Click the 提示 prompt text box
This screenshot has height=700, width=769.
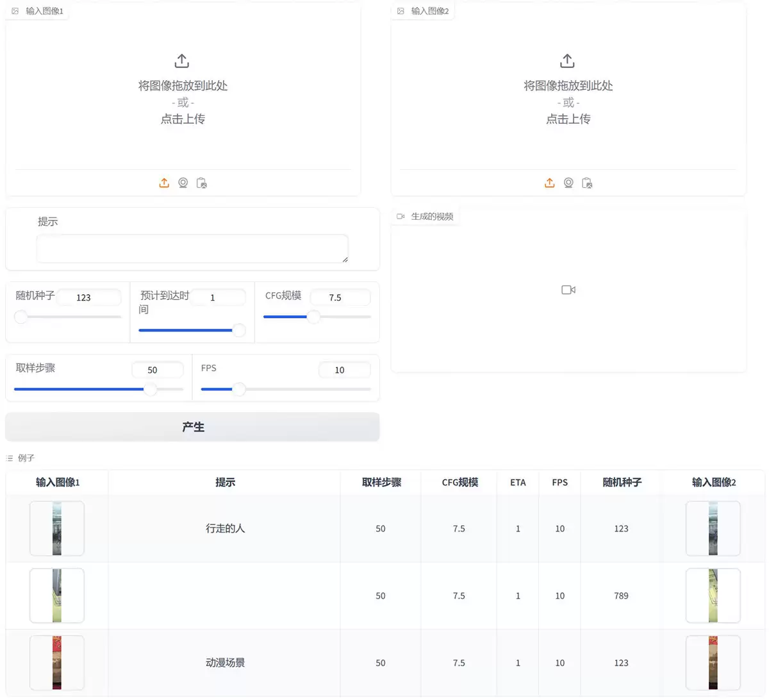click(x=192, y=249)
